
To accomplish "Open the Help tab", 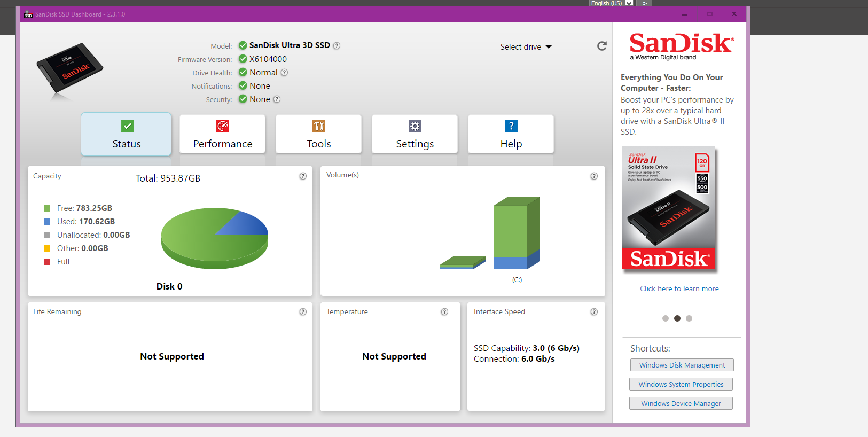I will click(x=511, y=134).
